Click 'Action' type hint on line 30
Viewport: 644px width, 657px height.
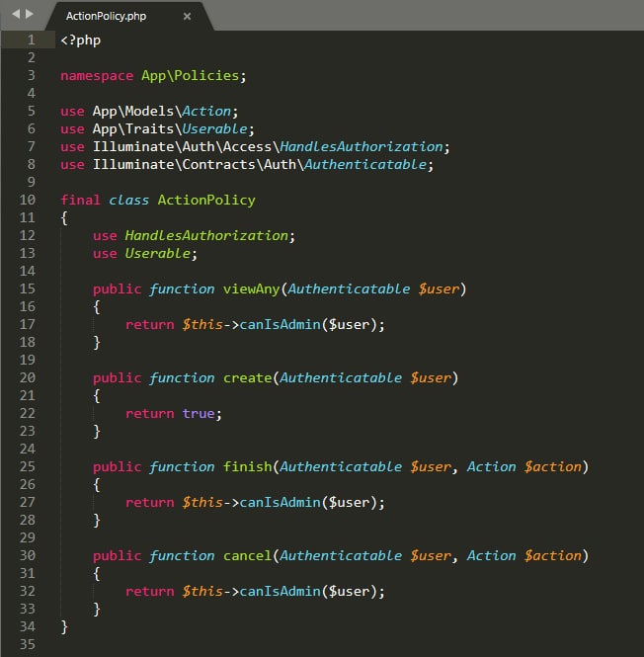point(492,555)
